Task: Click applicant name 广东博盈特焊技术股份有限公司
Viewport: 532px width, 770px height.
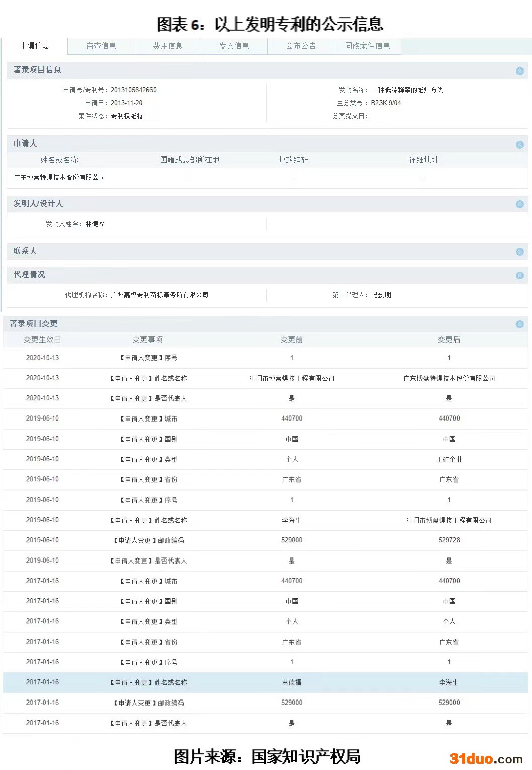Action: pos(59,177)
